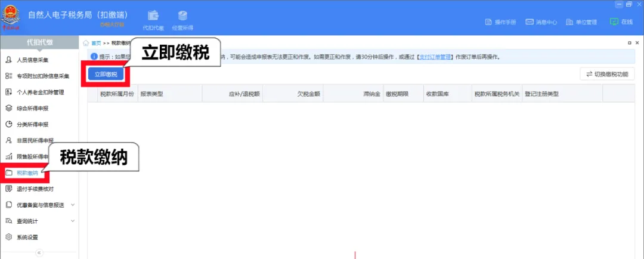
Task: Click the 缴税期限 column header
Action: [x=404, y=94]
